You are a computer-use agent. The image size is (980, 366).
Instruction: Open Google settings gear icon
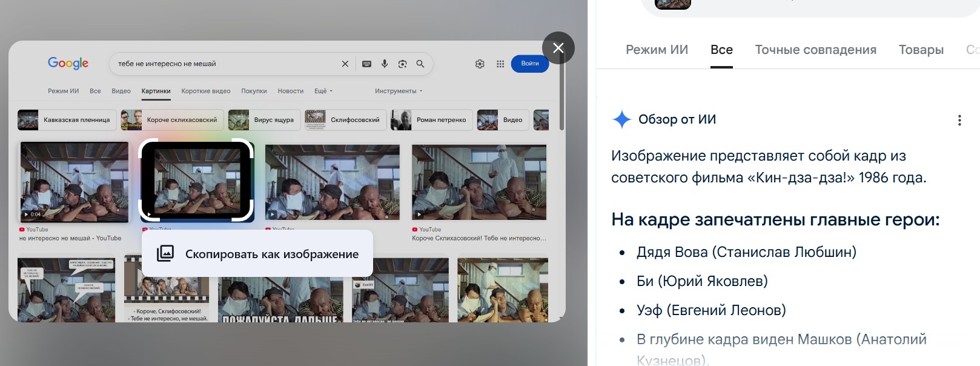click(480, 64)
